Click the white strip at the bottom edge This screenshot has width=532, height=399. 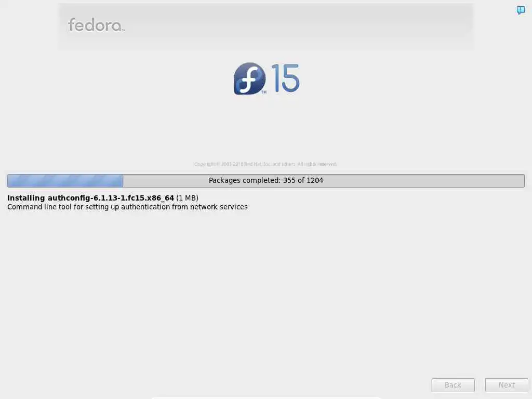(267, 398)
